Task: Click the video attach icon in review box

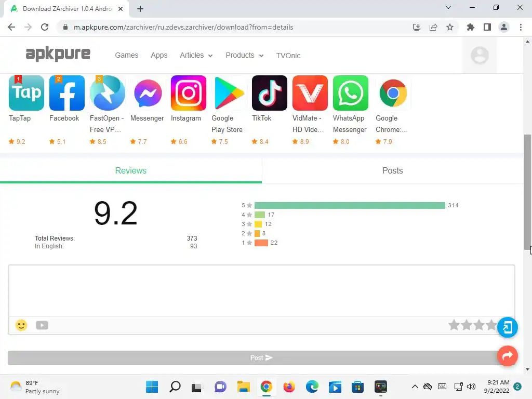Action: [x=42, y=325]
